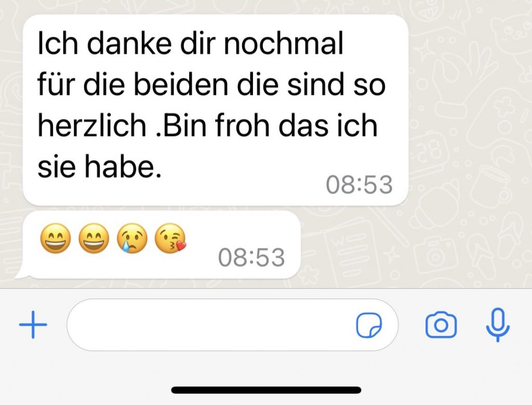The image size is (532, 405).
Task: Select the first grinning emoji
Action: (56, 238)
